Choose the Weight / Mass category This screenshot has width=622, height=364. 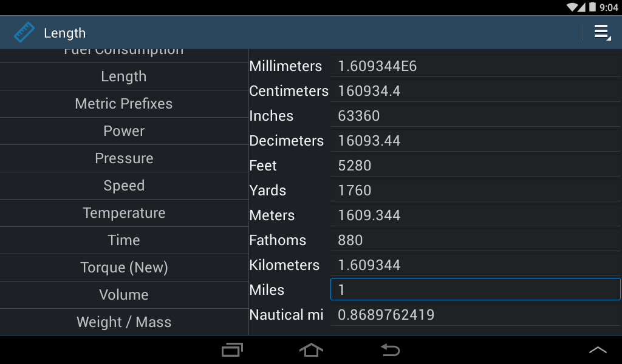tap(124, 322)
